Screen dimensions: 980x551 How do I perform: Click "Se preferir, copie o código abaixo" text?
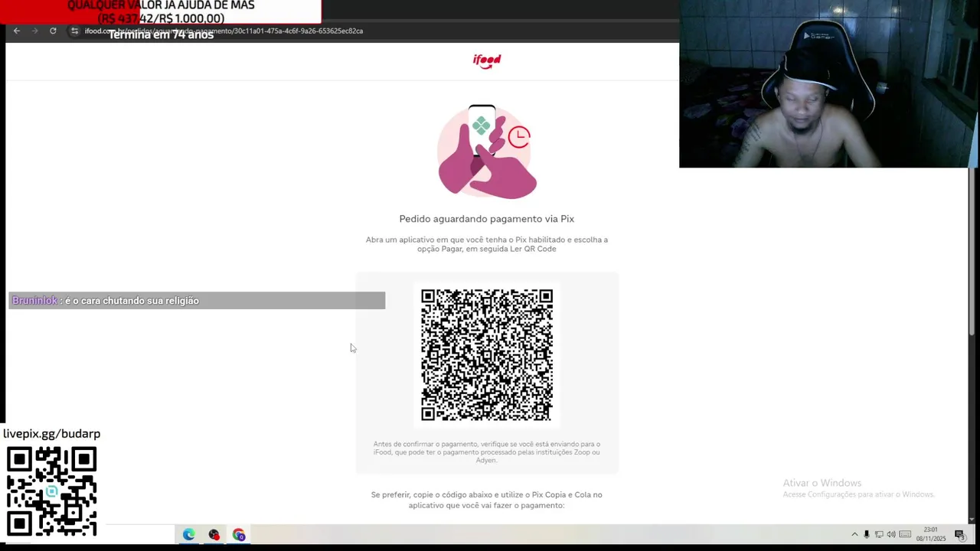pos(487,500)
